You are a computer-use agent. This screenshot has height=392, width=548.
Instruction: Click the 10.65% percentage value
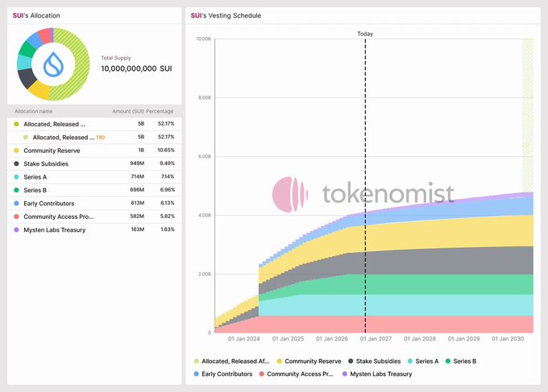coord(166,150)
